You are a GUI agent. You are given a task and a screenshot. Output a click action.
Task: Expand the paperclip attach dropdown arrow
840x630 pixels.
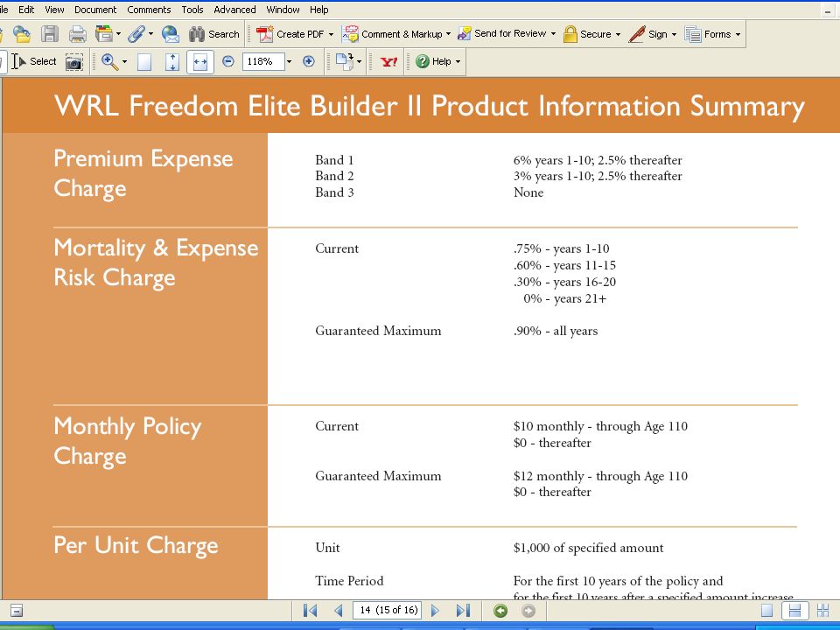pyautogui.click(x=150, y=34)
